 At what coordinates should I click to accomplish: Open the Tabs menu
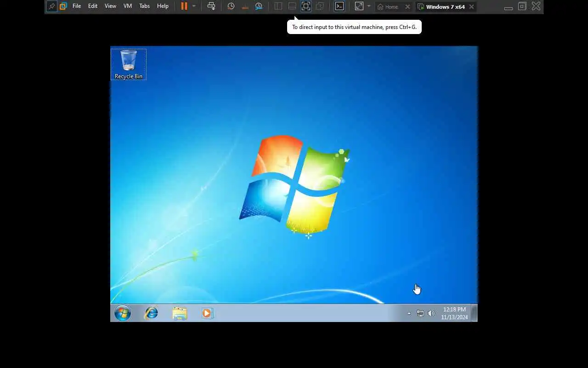144,6
